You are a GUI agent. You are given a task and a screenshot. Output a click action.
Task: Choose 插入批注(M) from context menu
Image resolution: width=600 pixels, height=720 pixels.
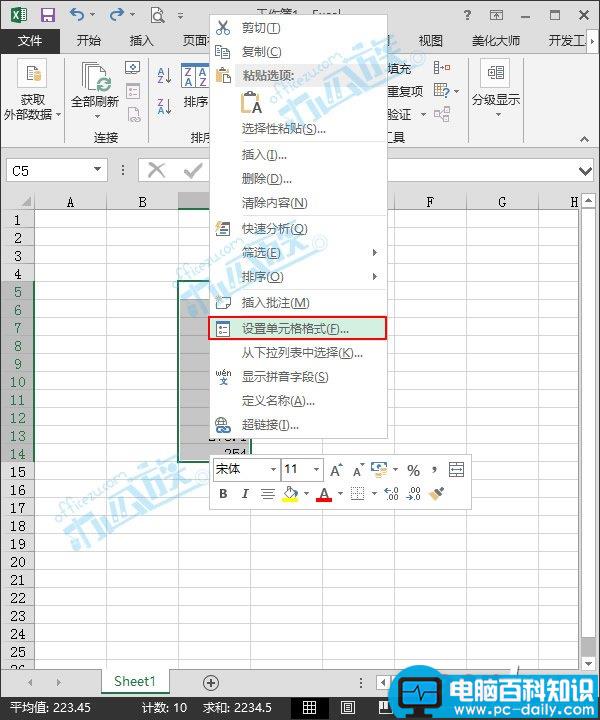click(x=297, y=303)
